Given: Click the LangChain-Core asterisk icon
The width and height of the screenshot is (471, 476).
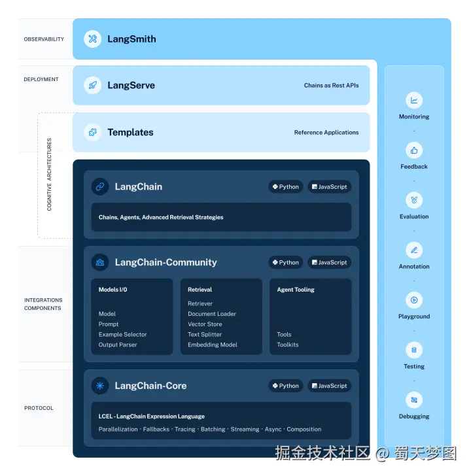Looking at the screenshot, I should coord(100,386).
